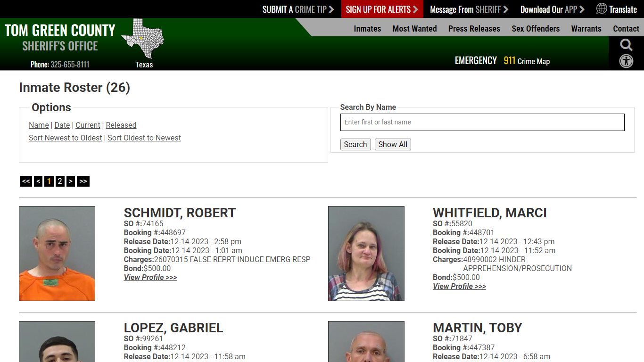Open Gabriel Lopez's mugshot photo
Viewport: 644px width, 362px height.
click(x=57, y=342)
